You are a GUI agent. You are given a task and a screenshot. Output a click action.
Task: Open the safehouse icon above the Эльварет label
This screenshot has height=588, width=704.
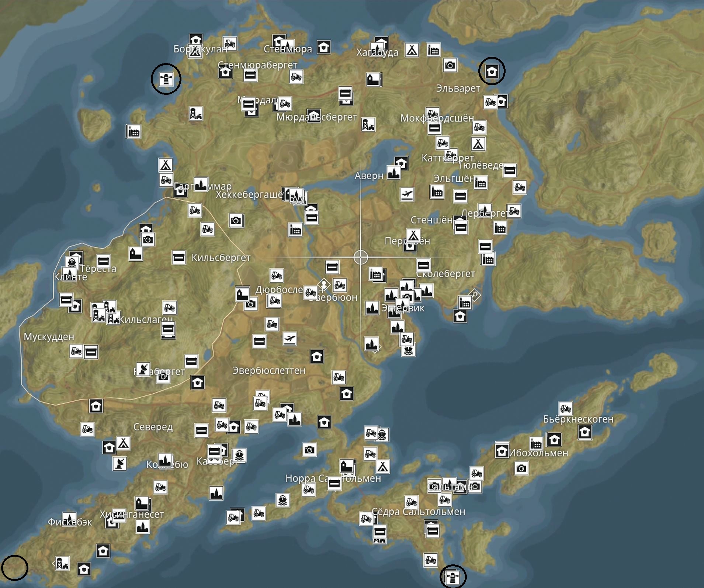coord(492,71)
